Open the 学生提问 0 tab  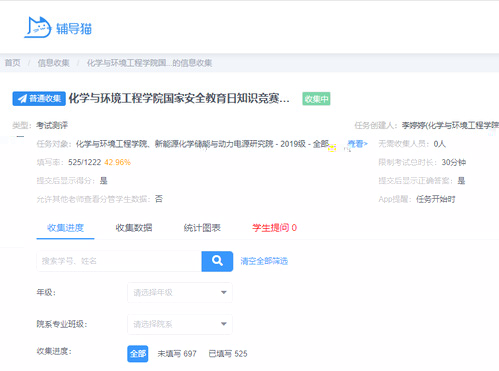(274, 228)
